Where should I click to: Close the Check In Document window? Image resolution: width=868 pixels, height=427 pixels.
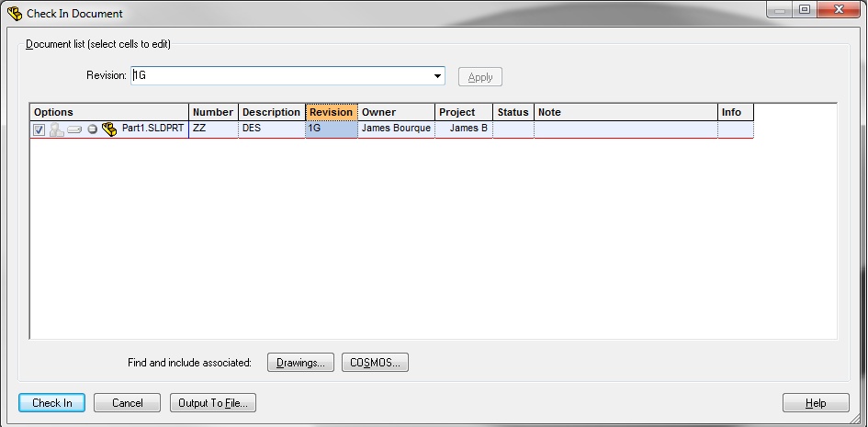[x=840, y=10]
